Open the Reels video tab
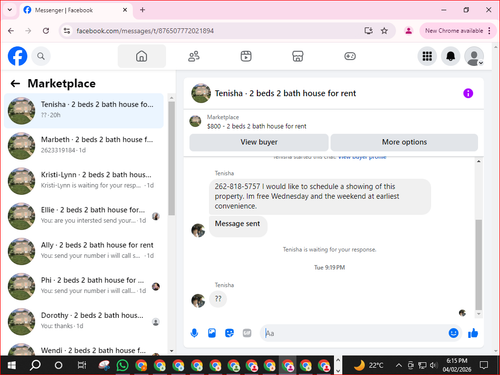Image resolution: width=500 pixels, height=375 pixels. (246, 56)
